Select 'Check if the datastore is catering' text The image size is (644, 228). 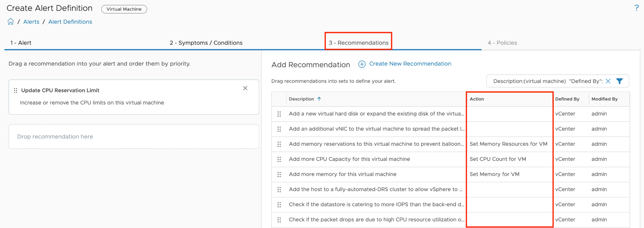tap(376, 204)
